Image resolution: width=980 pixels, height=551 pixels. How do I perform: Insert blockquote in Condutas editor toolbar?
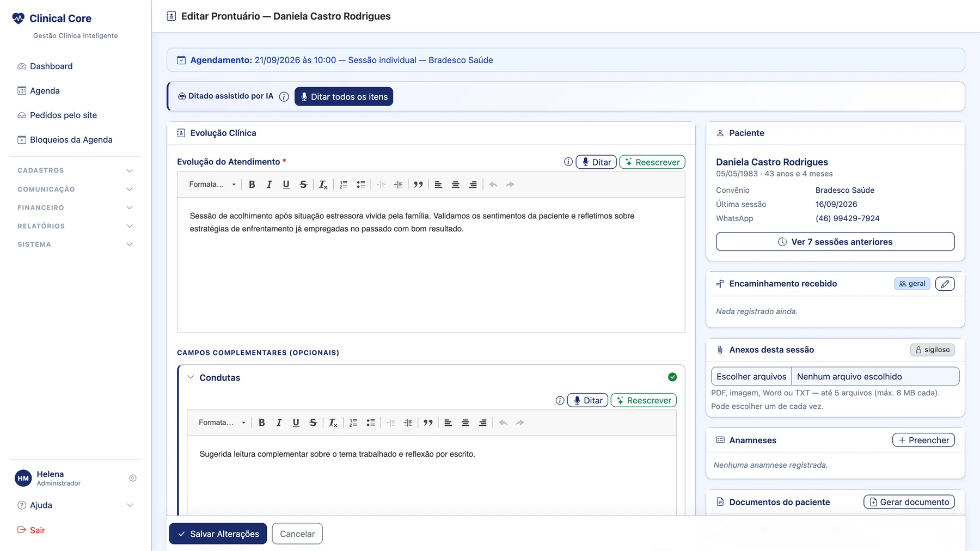click(428, 423)
